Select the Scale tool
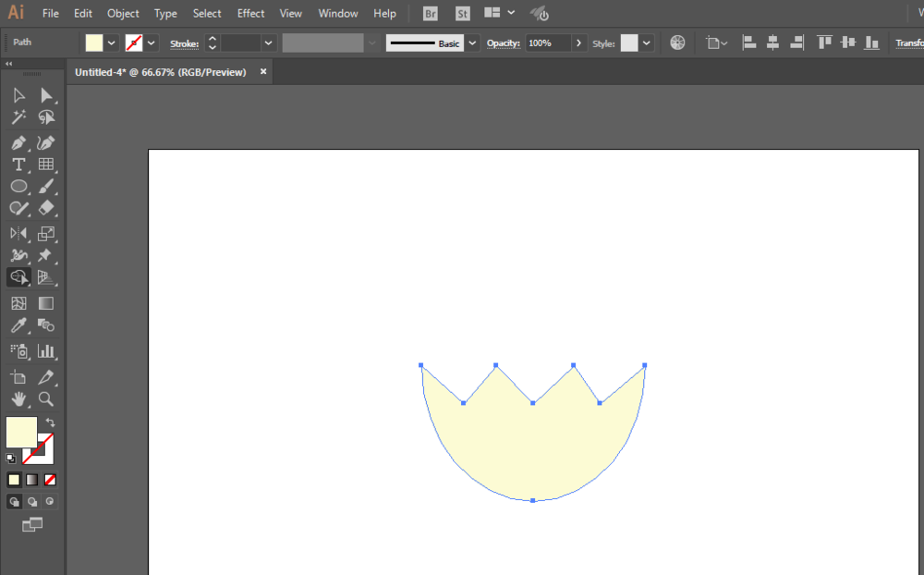This screenshot has width=924, height=575. (46, 234)
